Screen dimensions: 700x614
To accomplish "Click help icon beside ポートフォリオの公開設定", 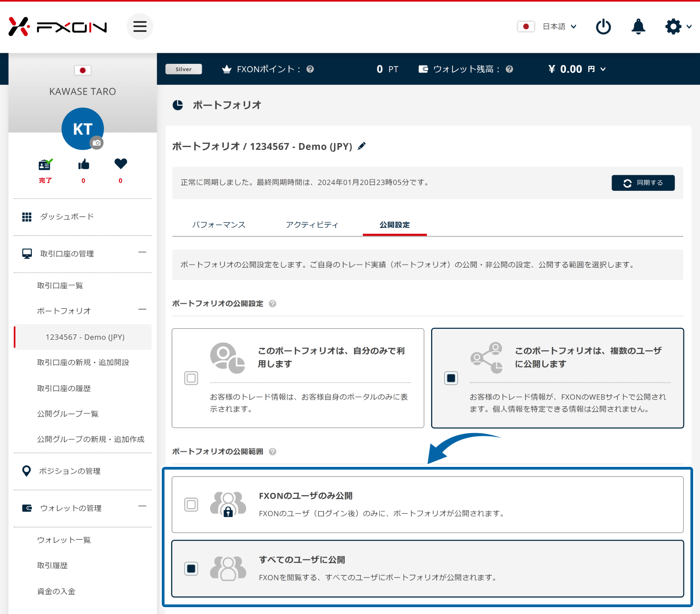I will point(273,304).
